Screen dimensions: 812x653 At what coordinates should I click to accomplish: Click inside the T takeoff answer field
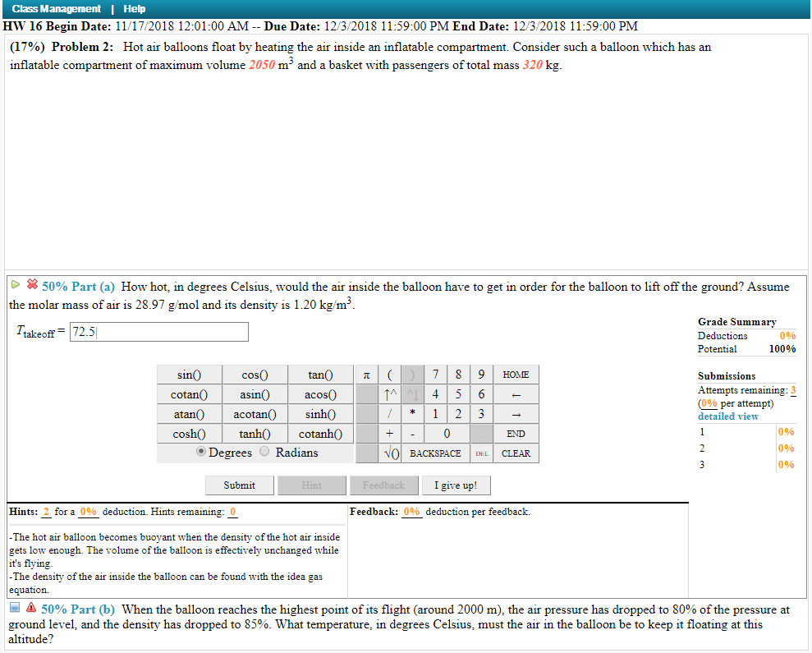click(x=158, y=331)
